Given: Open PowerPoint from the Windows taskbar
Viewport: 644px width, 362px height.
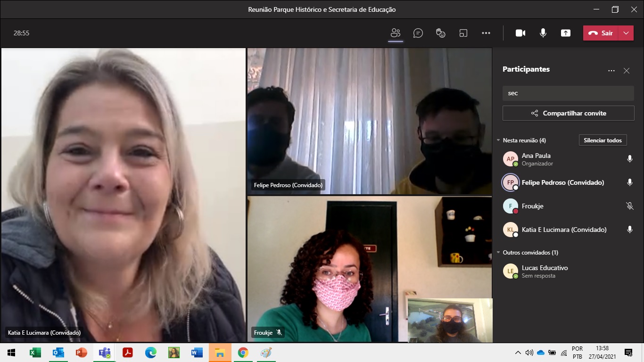Looking at the screenshot, I should [x=82, y=353].
